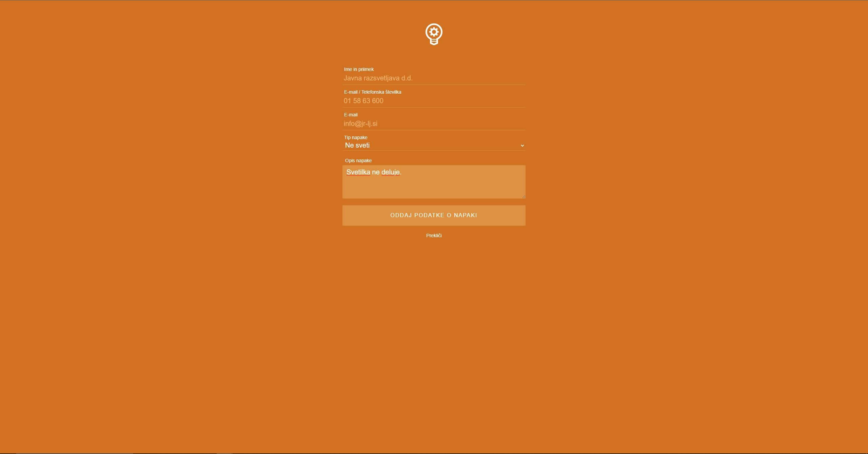Focus the Ime in priimek field

coord(434,78)
